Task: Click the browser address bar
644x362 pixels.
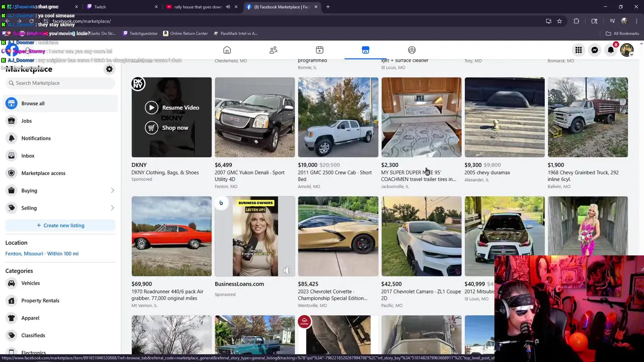Action: coord(292,21)
